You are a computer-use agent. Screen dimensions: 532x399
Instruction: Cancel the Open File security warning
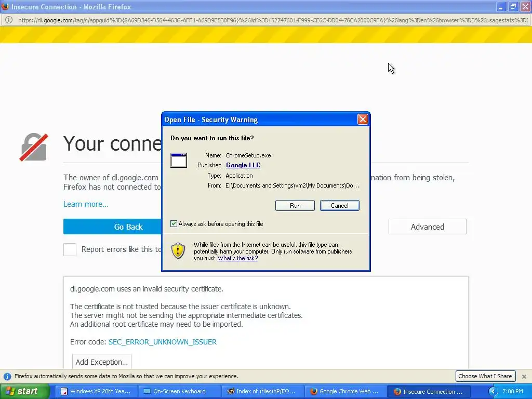point(339,206)
